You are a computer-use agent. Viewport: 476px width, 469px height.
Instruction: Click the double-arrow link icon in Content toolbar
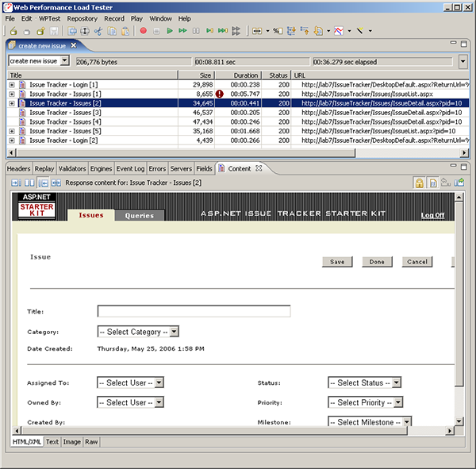tap(56, 183)
